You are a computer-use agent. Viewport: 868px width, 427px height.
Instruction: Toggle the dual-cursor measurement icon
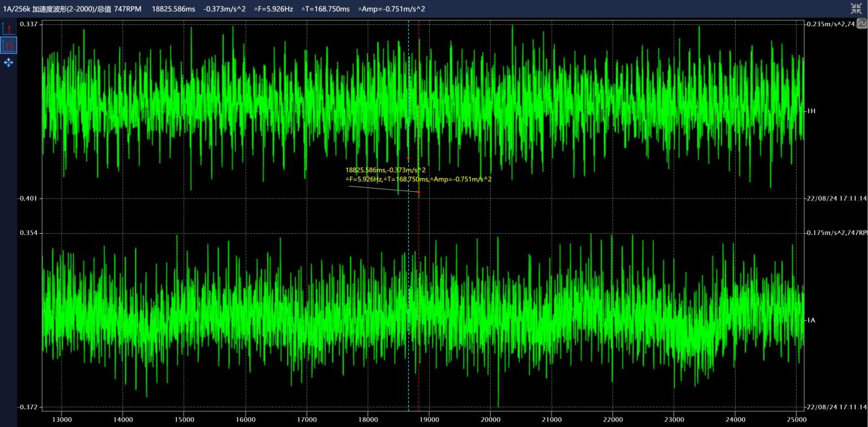click(x=9, y=45)
